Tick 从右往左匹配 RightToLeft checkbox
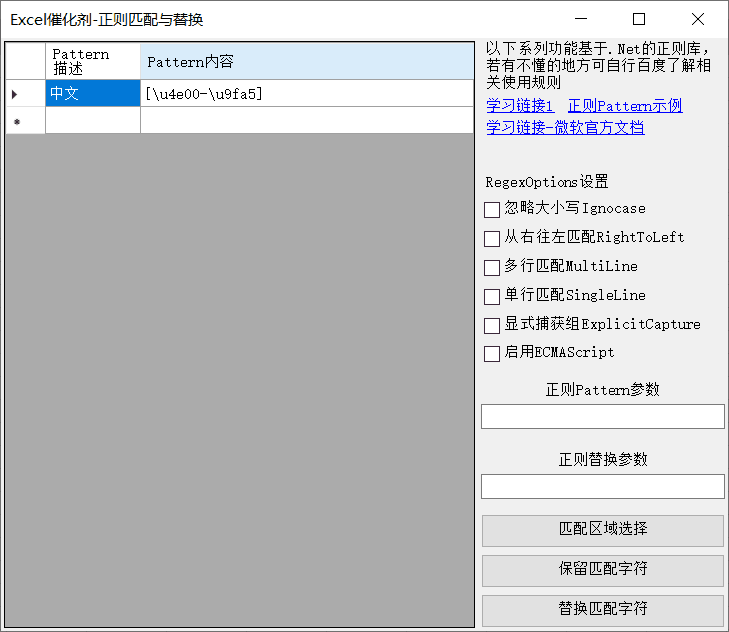729x632 pixels. (x=492, y=239)
